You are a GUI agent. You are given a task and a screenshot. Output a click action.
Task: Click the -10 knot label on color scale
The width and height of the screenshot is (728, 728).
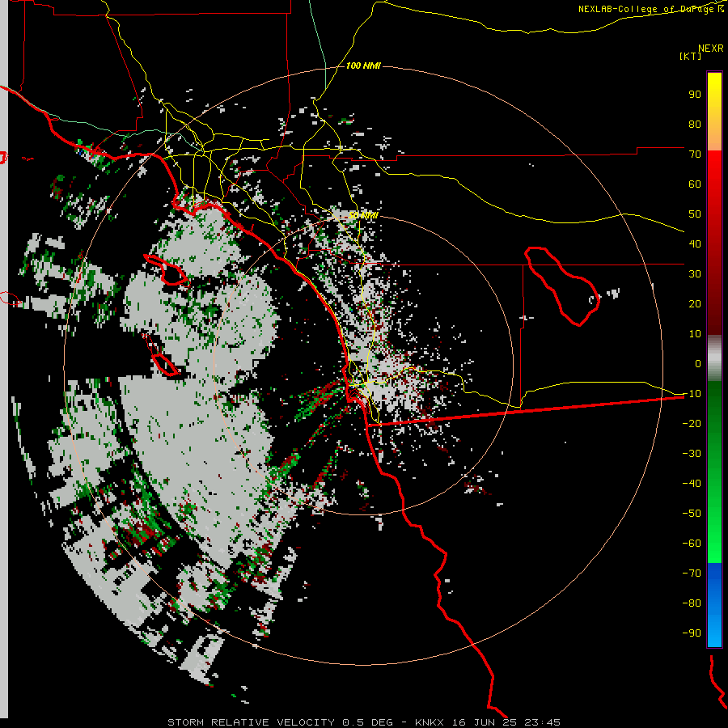point(692,394)
